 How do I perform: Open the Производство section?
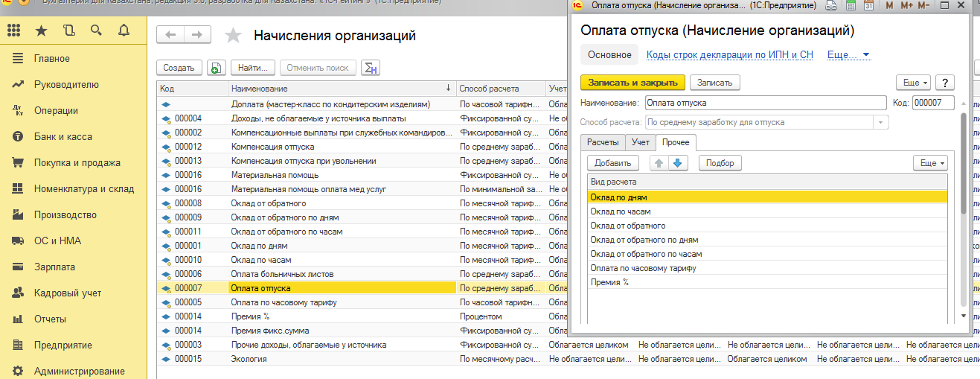point(65,214)
